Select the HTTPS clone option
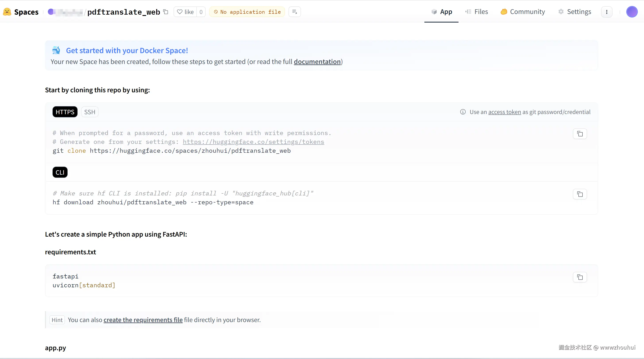644x359 pixels. 65,112
